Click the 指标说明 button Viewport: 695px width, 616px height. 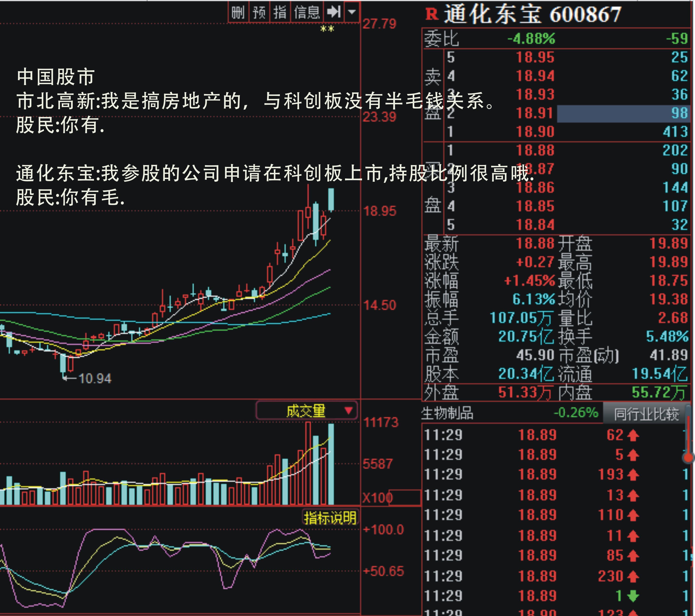(x=330, y=518)
